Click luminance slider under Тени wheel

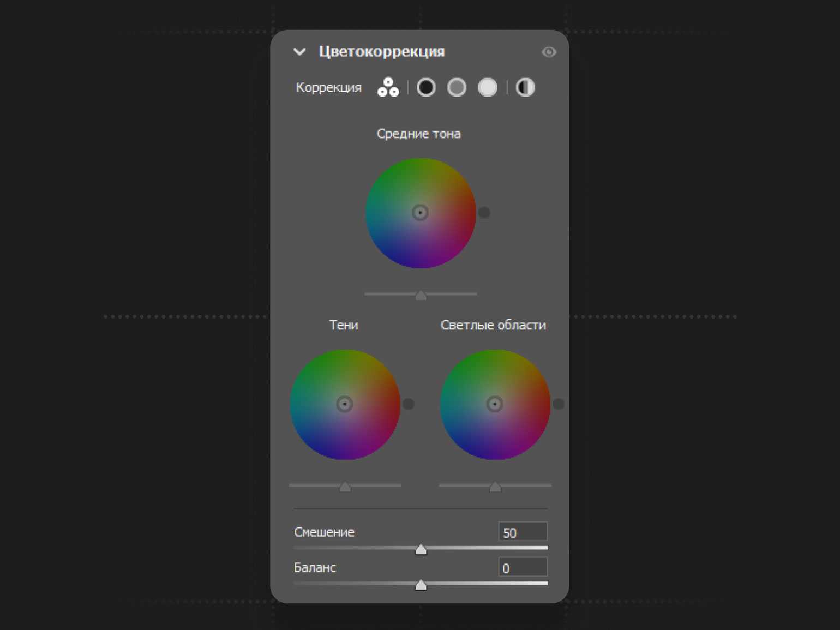345,486
